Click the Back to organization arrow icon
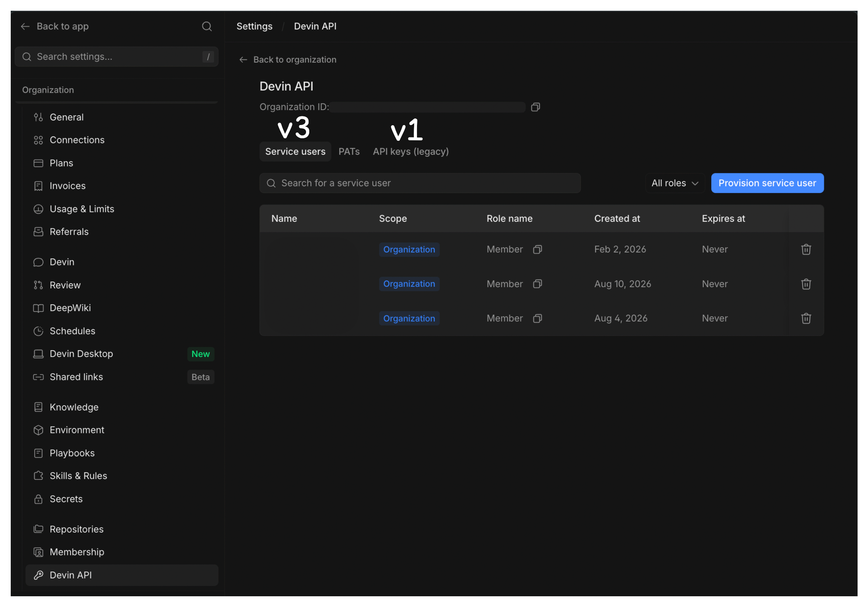 243,60
